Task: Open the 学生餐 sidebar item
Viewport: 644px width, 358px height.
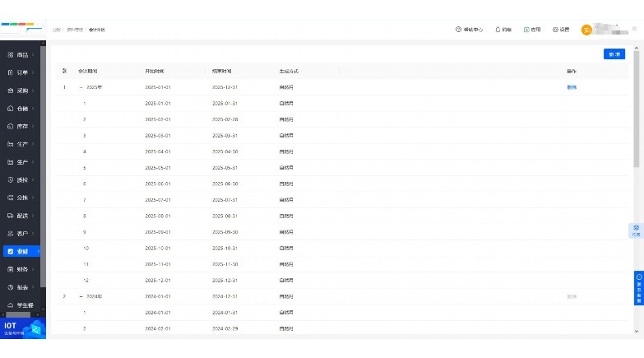Action: tap(20, 305)
